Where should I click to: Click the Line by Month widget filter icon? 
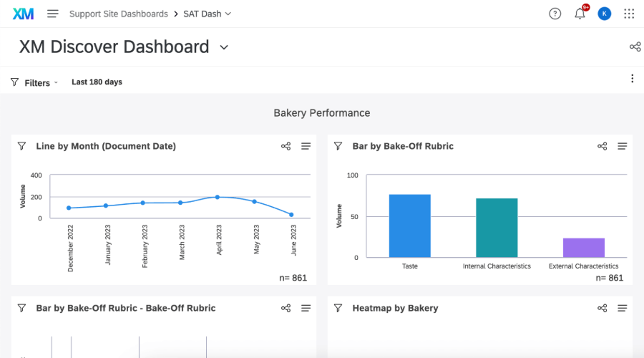21,146
